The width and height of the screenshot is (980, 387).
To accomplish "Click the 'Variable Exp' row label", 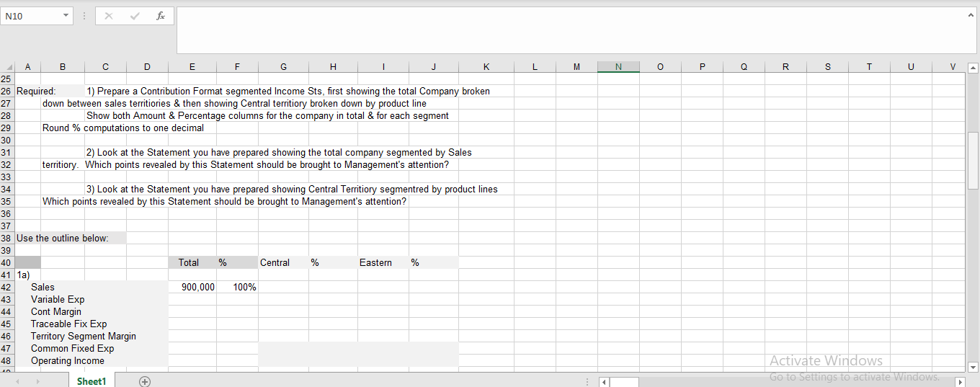I will click(58, 300).
